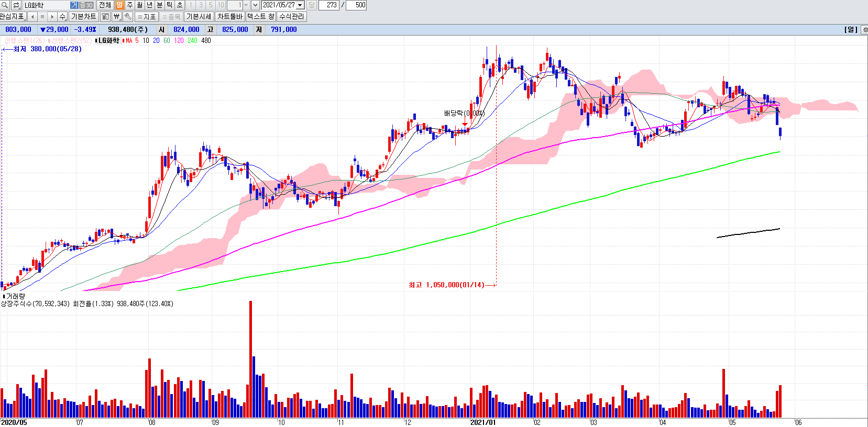
Task: Click the MA 120 legend value
Action: click(179, 40)
